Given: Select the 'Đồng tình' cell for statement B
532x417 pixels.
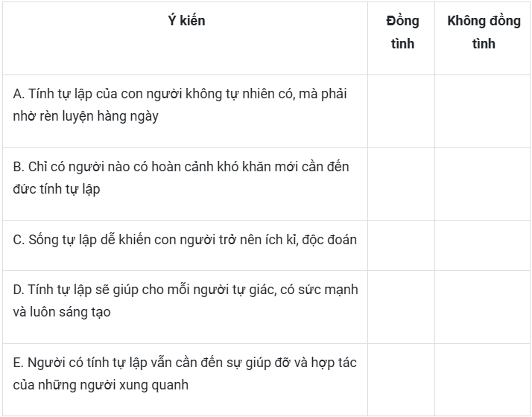Looking at the screenshot, I should pos(401,185).
